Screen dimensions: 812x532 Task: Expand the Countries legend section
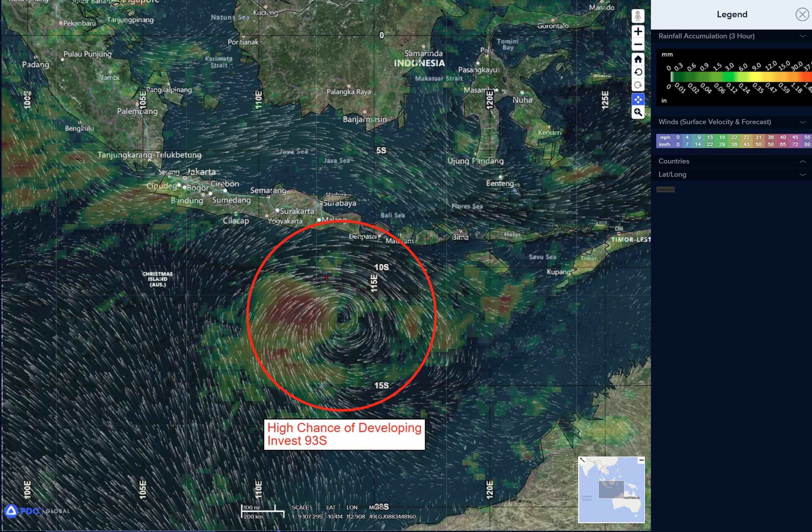click(802, 161)
